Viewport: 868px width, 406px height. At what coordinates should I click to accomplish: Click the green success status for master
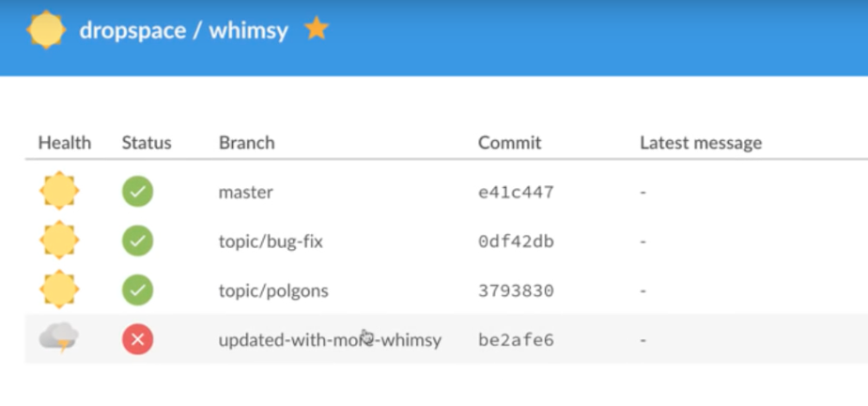[138, 192]
